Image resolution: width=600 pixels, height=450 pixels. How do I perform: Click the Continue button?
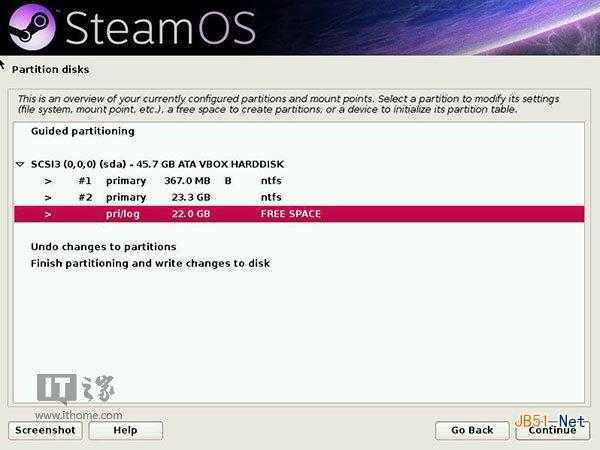click(x=552, y=430)
